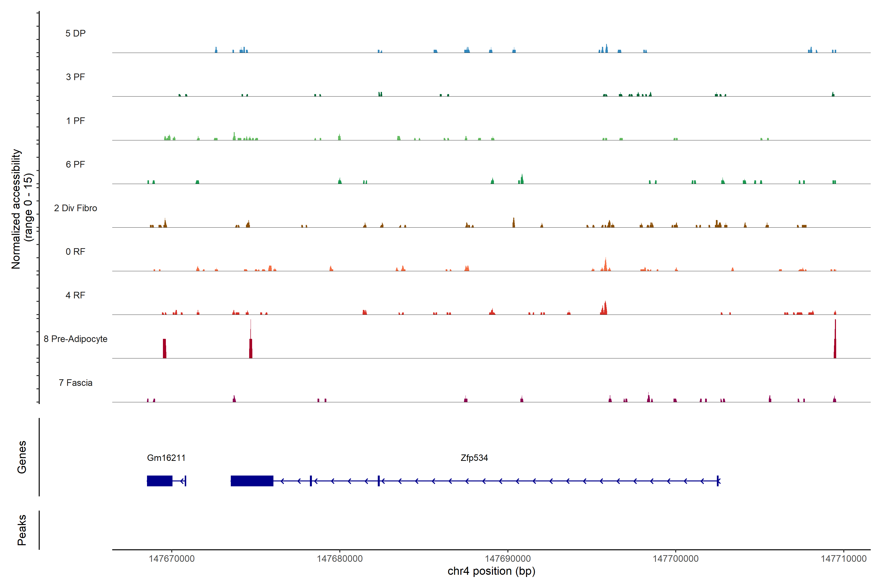Click the chr4 position (bp) axis title
Image resolution: width=882 pixels, height=588 pixels.
click(x=491, y=571)
